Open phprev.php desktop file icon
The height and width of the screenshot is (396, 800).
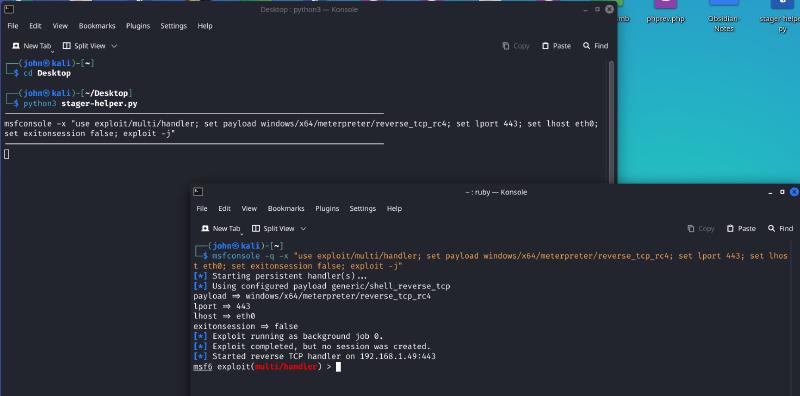pyautogui.click(x=665, y=13)
